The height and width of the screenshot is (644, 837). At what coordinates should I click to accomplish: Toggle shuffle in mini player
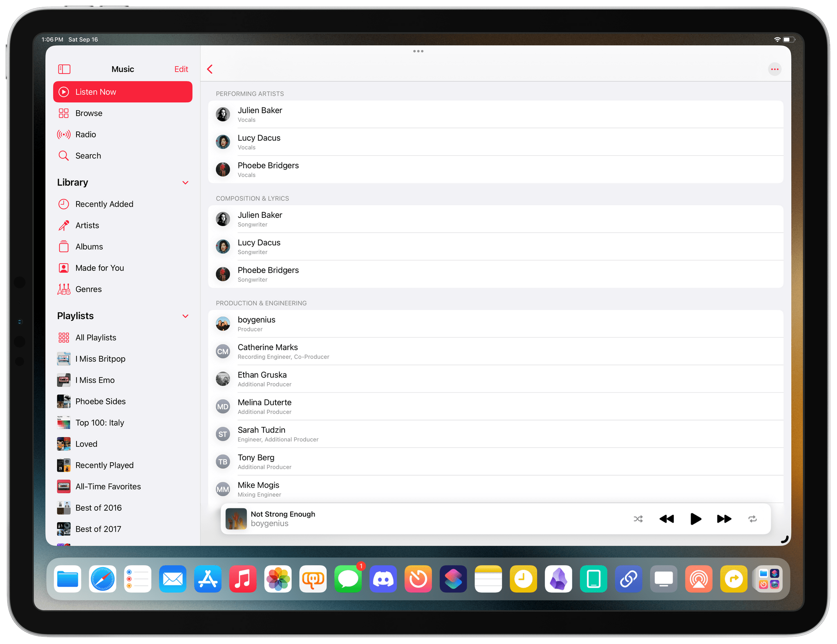point(638,519)
